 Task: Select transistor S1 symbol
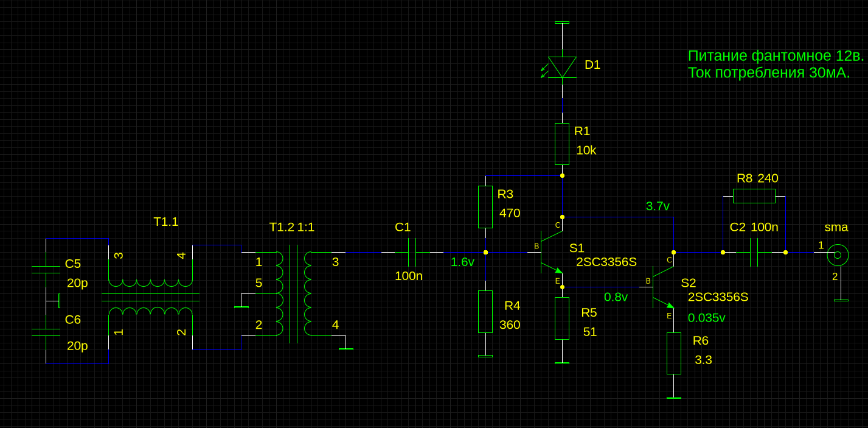tap(547, 252)
